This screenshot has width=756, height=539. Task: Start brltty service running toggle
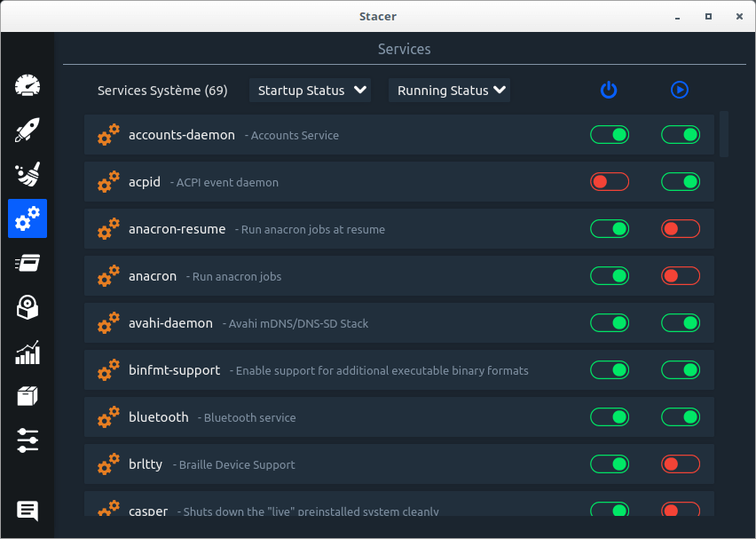(681, 464)
